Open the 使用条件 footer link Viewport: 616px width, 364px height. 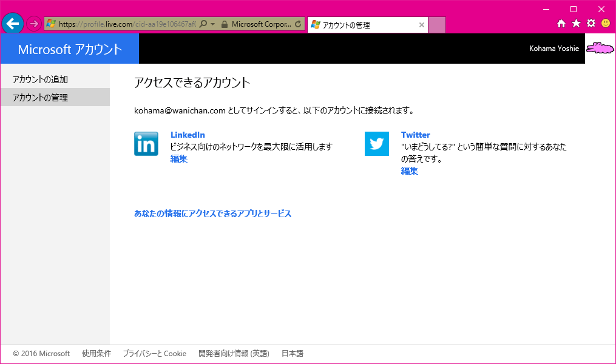[96, 354]
